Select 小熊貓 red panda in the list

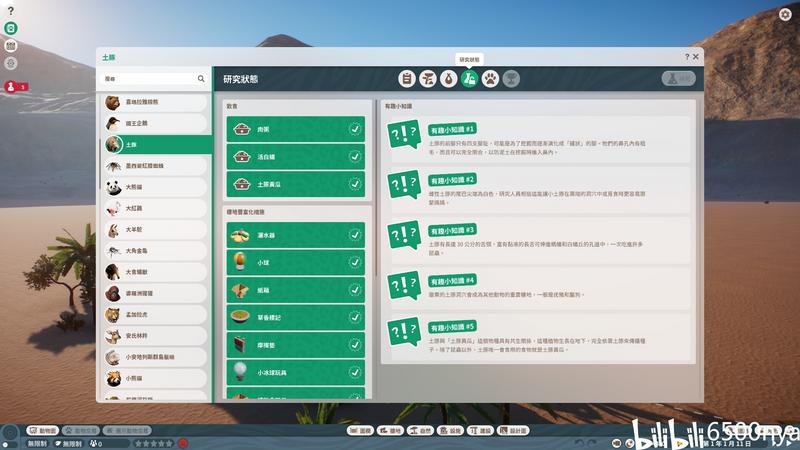156,379
